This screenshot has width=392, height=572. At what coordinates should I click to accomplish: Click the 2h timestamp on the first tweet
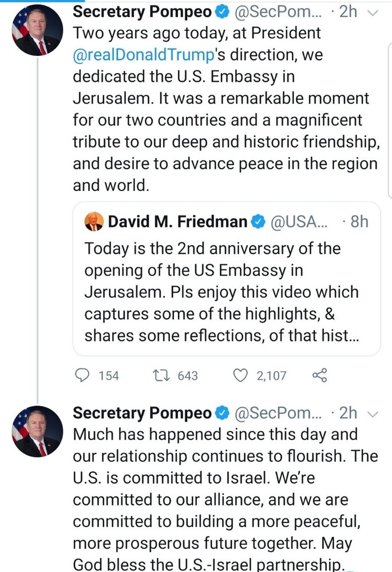coord(348,12)
